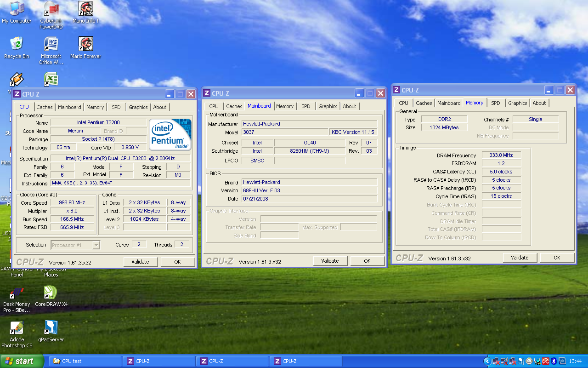588x368 pixels.
Task: Click OK in the Mainboard window
Action: [x=367, y=261]
